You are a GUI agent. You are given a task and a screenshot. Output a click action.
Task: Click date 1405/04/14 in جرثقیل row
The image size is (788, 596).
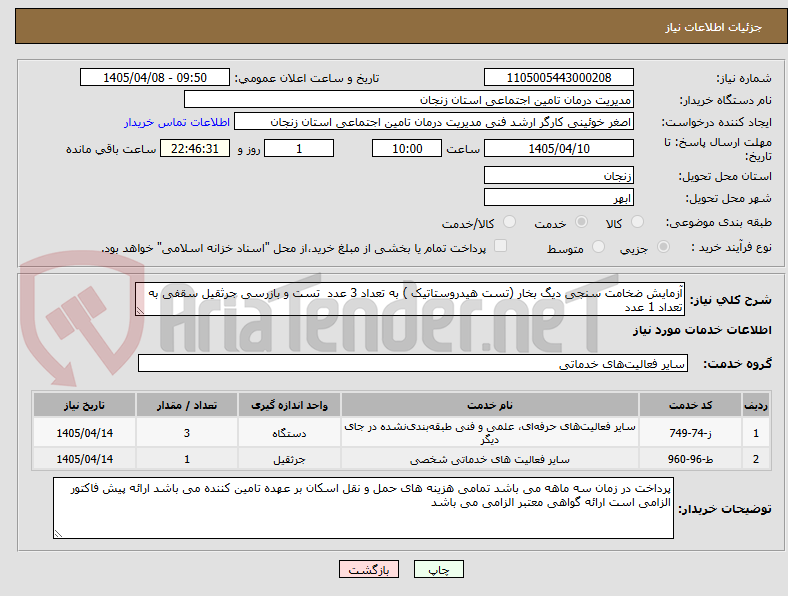(x=84, y=459)
